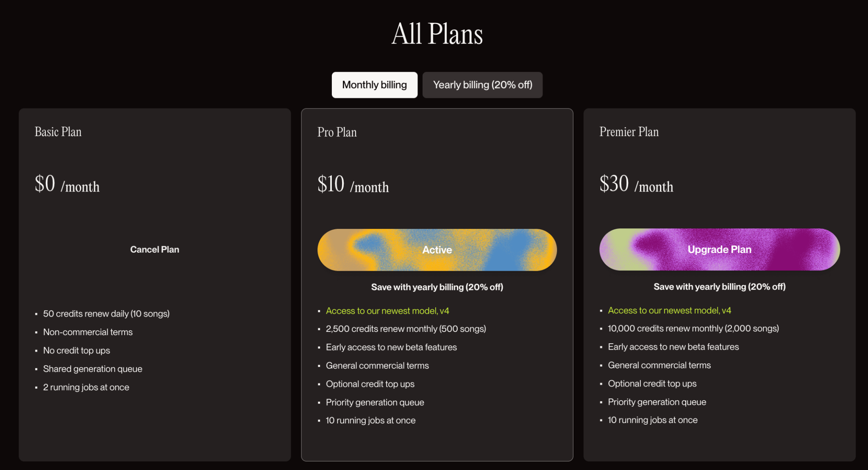The width and height of the screenshot is (868, 470).
Task: Switch to Yearly billing (20% off)
Action: [x=482, y=85]
